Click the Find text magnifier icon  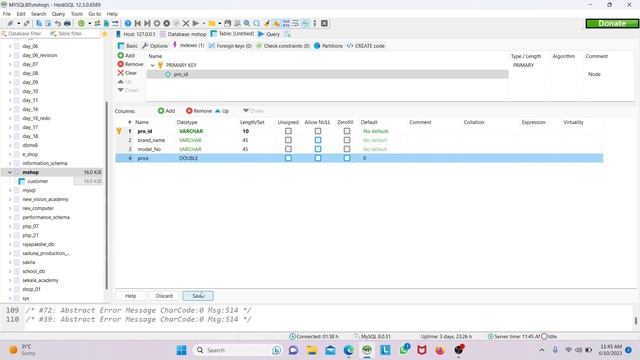coord(247,23)
